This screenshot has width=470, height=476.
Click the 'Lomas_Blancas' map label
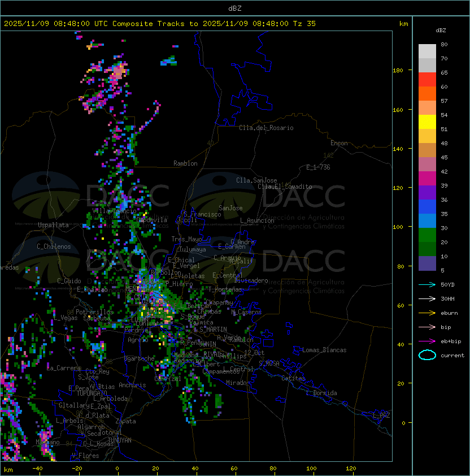324,350
